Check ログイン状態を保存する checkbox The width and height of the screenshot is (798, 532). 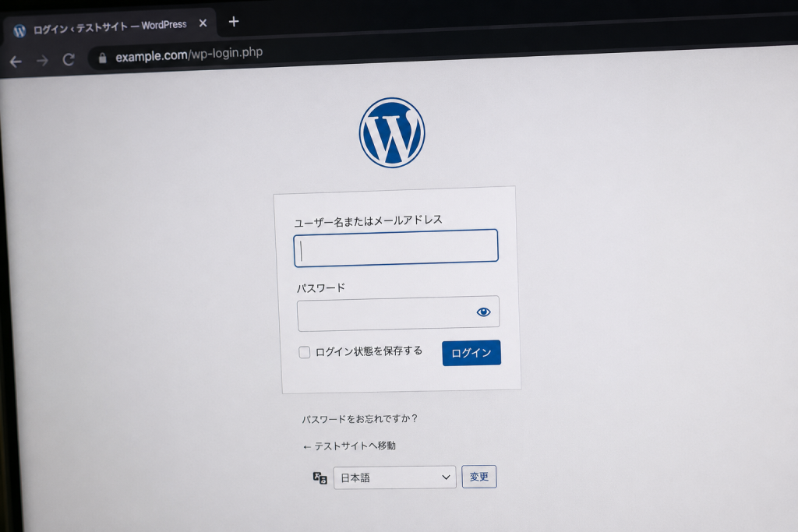pyautogui.click(x=305, y=352)
